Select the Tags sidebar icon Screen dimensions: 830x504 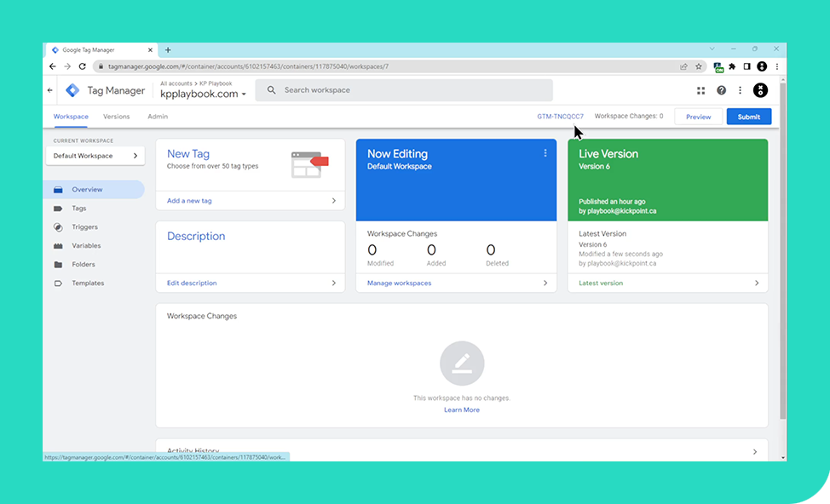pyautogui.click(x=57, y=208)
